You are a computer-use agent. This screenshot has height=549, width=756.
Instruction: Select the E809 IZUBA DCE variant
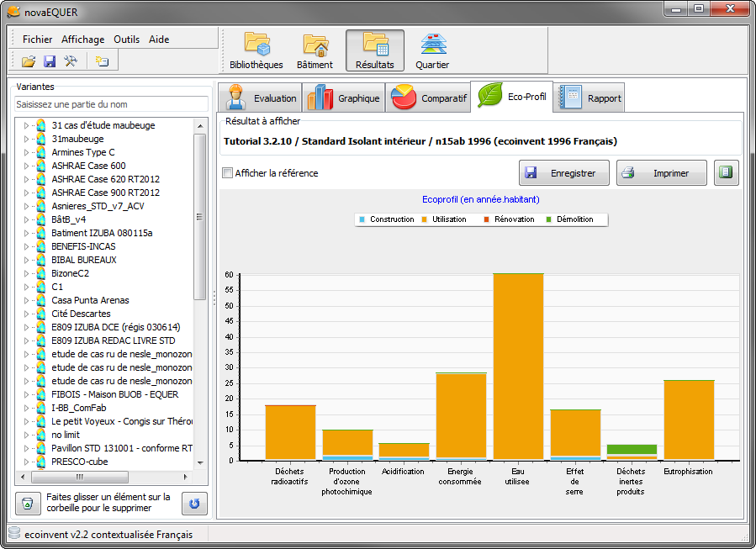click(116, 327)
